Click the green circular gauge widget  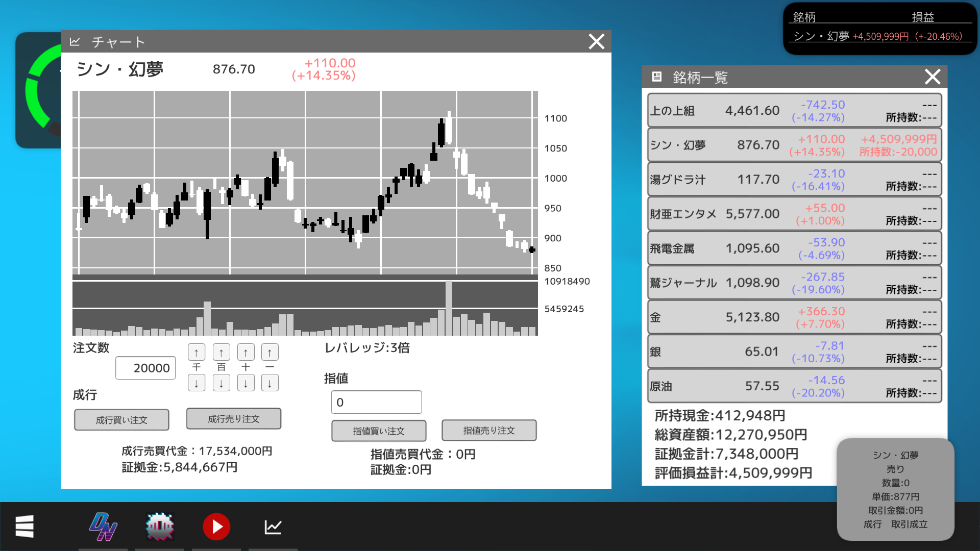(x=38, y=90)
